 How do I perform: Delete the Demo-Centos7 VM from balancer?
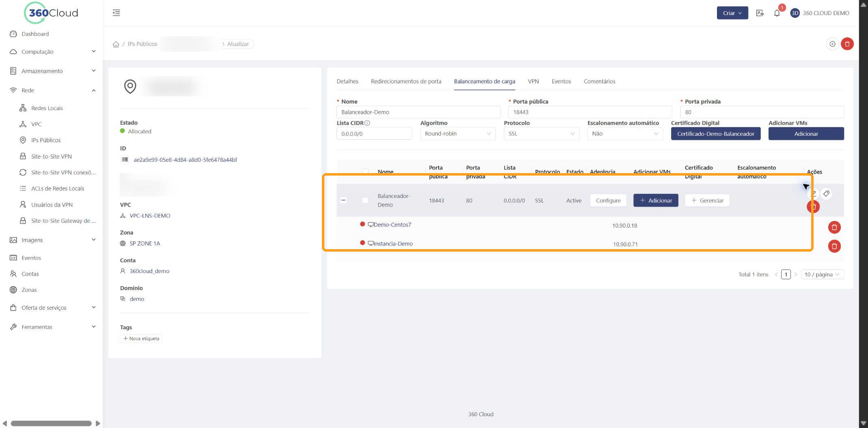[834, 227]
